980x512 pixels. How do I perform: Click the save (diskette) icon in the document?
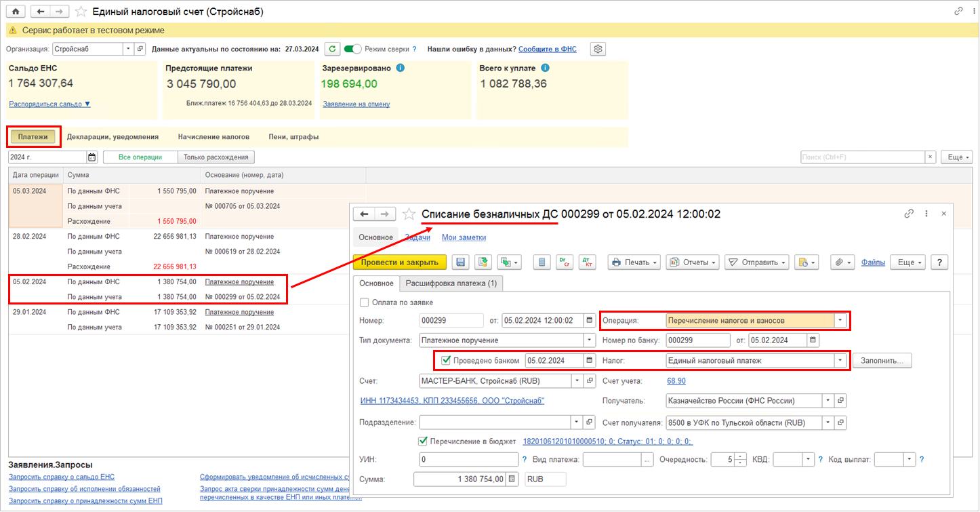point(461,262)
